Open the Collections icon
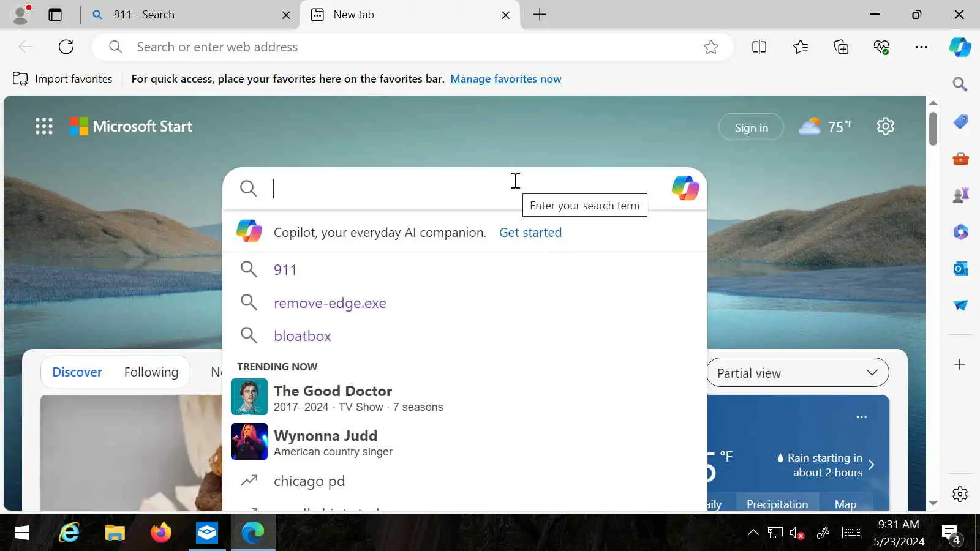This screenshot has width=980, height=551. point(841,47)
